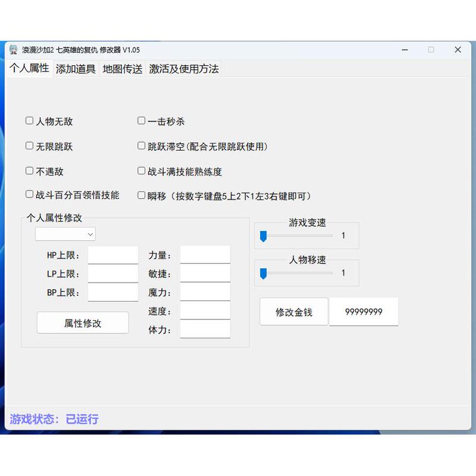
Task: Click the 游戏状态：已运行 status text
Action: point(54,419)
